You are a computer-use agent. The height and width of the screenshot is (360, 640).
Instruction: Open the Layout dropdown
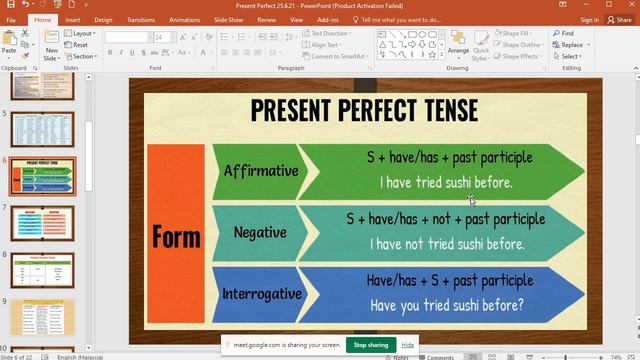coord(80,33)
